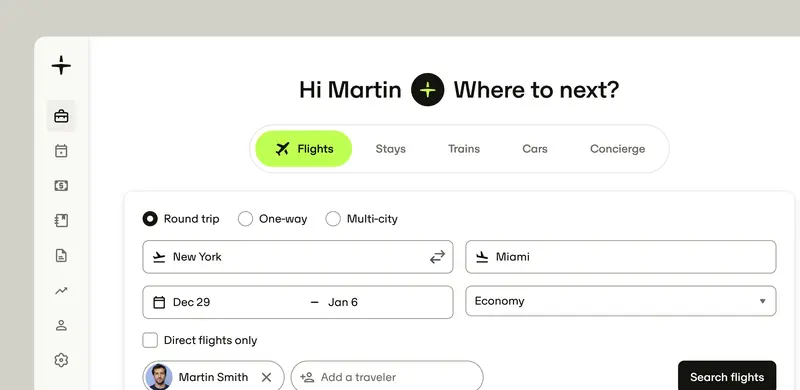Click the Search flights button

727,377
